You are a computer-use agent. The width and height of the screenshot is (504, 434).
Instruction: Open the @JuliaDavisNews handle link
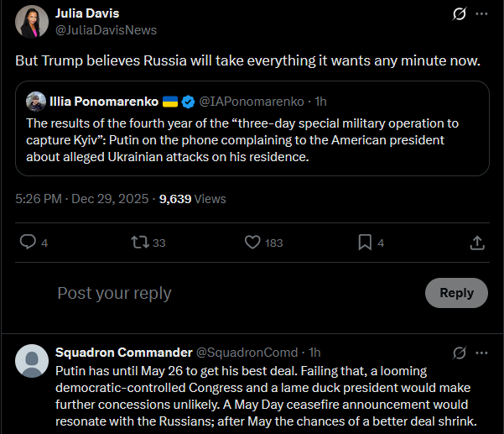point(106,30)
